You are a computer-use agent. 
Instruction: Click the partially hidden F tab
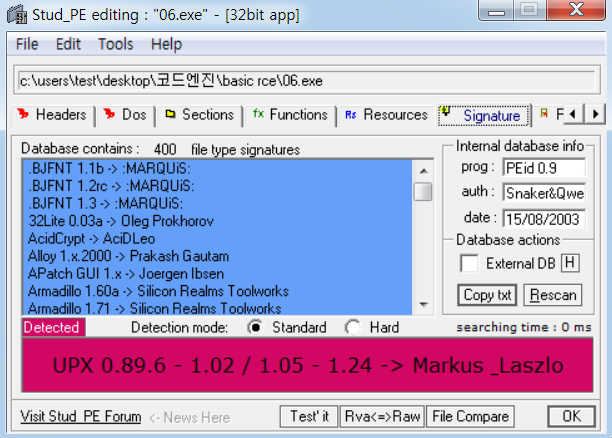pyautogui.click(x=552, y=114)
